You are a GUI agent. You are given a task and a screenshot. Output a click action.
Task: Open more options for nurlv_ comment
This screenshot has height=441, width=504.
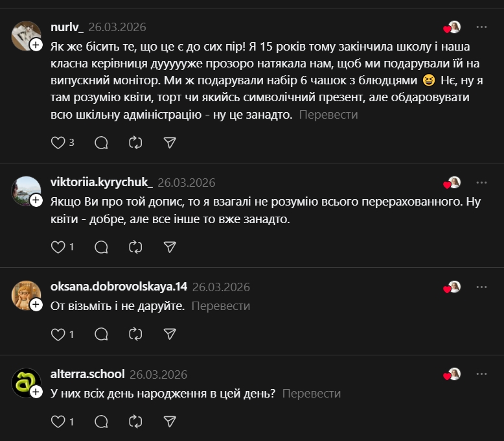pos(481,27)
